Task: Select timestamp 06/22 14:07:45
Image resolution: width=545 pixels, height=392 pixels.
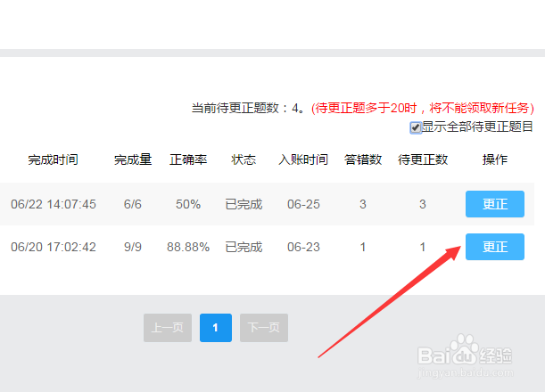Action: (x=54, y=204)
